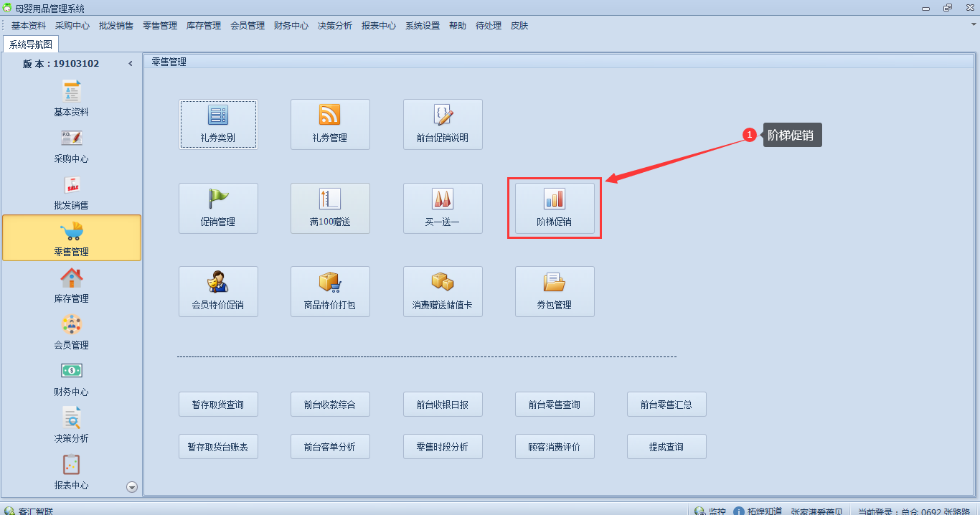Open the 消费赠送储值卡 module
This screenshot has height=515, width=980.
tap(443, 291)
